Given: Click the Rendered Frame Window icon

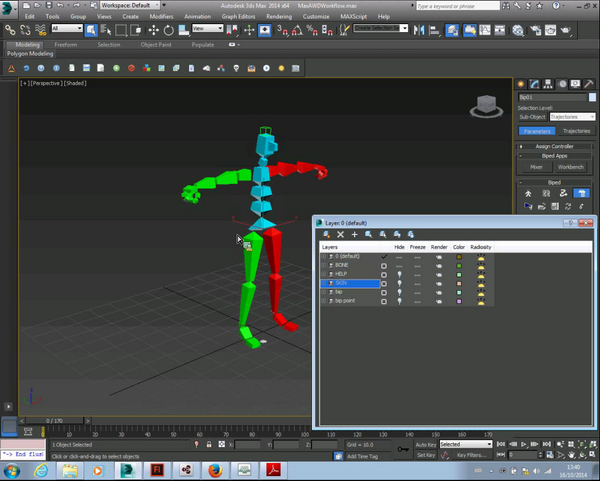Looking at the screenshot, I should click(550, 30).
